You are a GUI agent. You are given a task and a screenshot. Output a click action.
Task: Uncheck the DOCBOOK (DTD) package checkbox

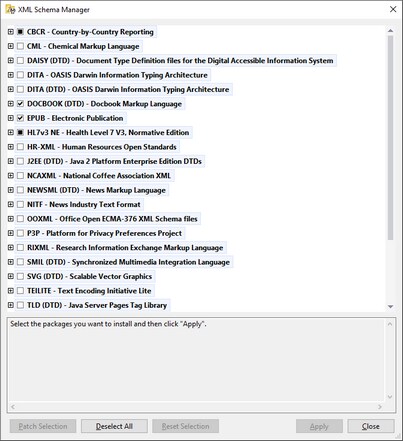(21, 104)
